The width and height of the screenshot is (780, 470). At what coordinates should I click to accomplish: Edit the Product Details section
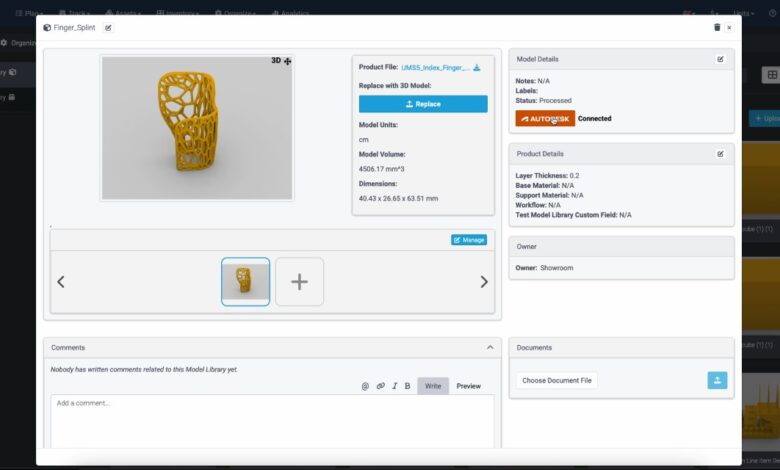tap(720, 154)
